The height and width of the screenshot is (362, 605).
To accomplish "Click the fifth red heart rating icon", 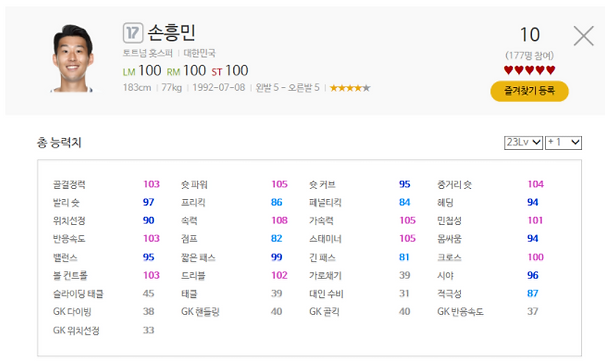I will pyautogui.click(x=551, y=70).
